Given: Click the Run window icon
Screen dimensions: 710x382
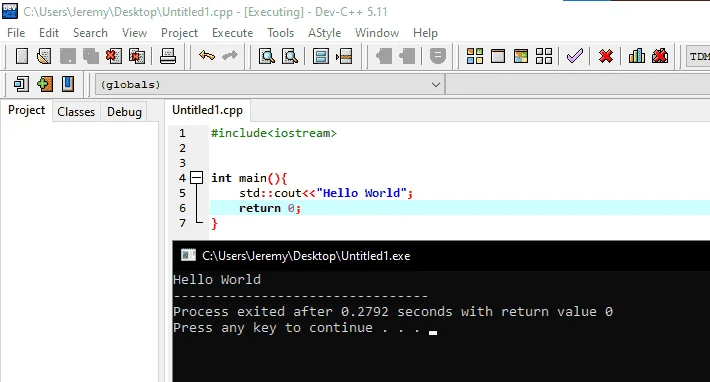Looking at the screenshot, I should point(498,56).
